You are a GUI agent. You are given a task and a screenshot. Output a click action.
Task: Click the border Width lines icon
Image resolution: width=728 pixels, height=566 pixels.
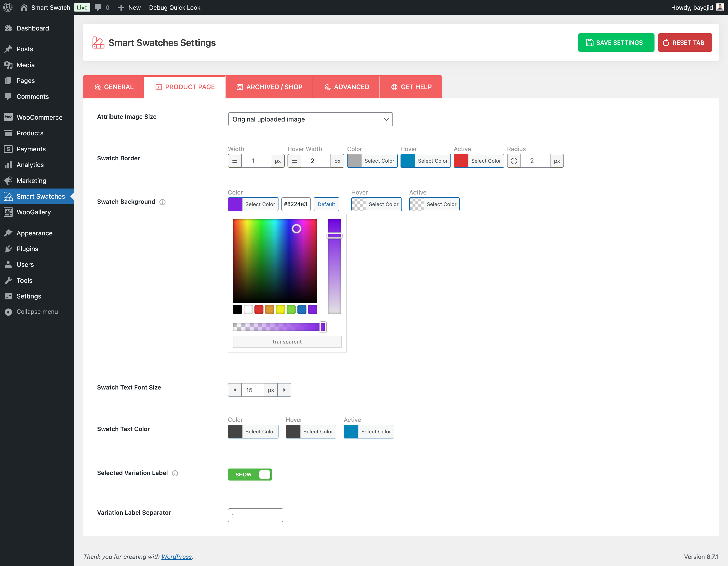(x=235, y=161)
